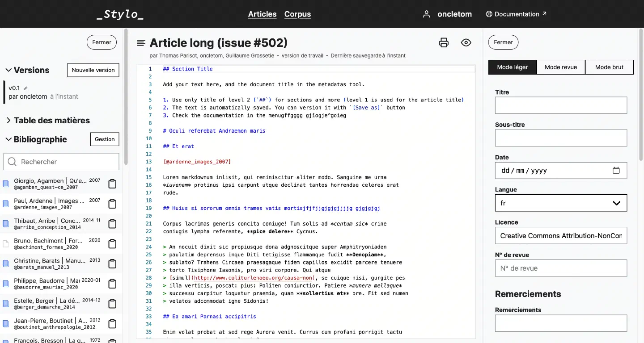Click the Remerciements text field
Screen dimensions: 644x343
[x=561, y=323]
